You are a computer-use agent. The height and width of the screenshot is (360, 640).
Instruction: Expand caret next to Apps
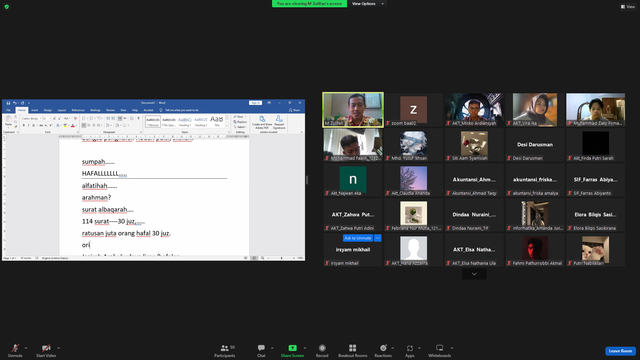click(x=419, y=348)
